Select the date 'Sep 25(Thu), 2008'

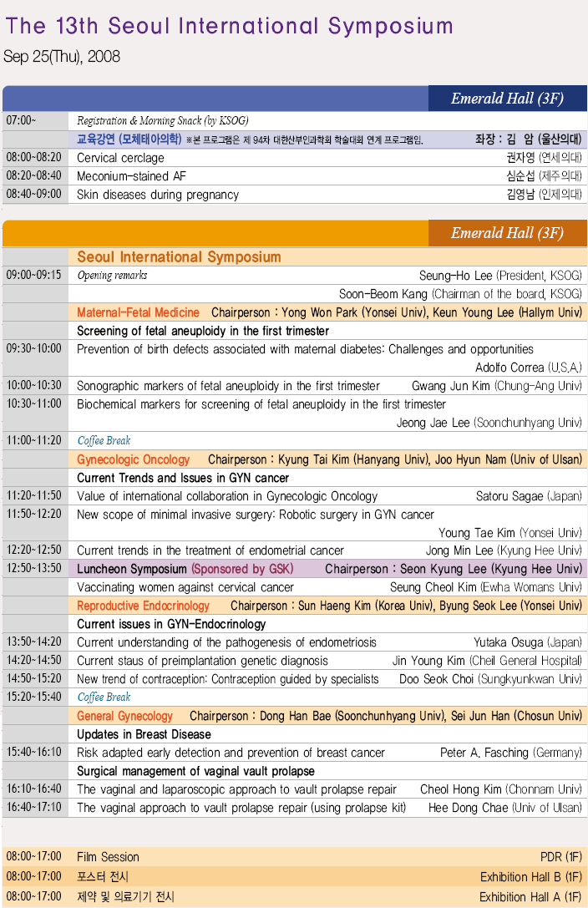coord(62,57)
